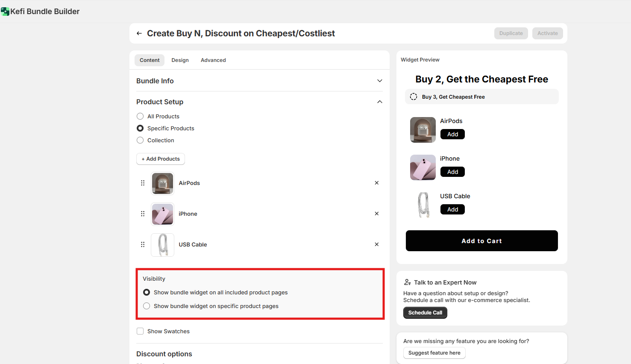Click the USB Cable thumbnail in preview

pyautogui.click(x=423, y=205)
